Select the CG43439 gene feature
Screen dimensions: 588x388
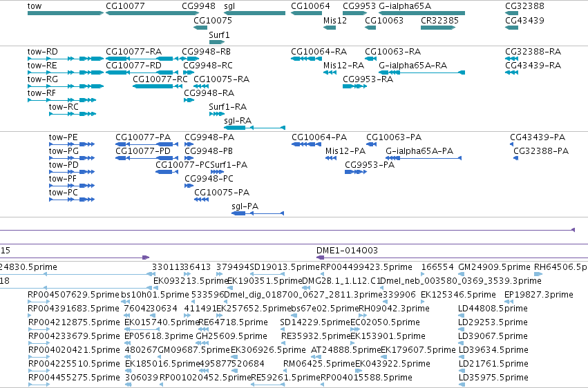(511, 28)
